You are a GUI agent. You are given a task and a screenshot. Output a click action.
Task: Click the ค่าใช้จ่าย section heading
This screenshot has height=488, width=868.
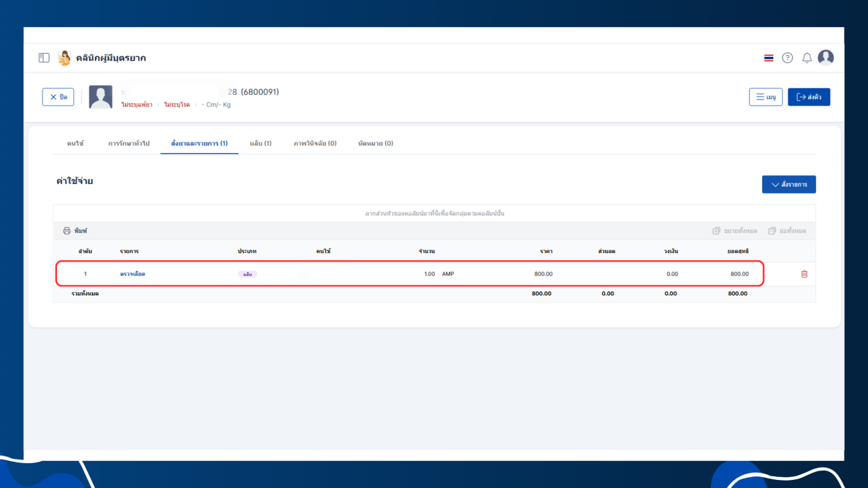pos(75,181)
